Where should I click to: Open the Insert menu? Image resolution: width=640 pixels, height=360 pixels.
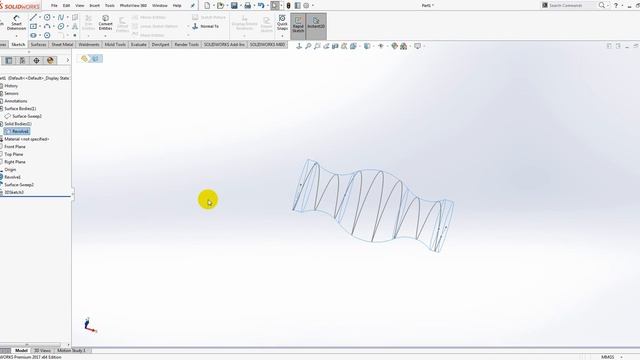click(94, 6)
